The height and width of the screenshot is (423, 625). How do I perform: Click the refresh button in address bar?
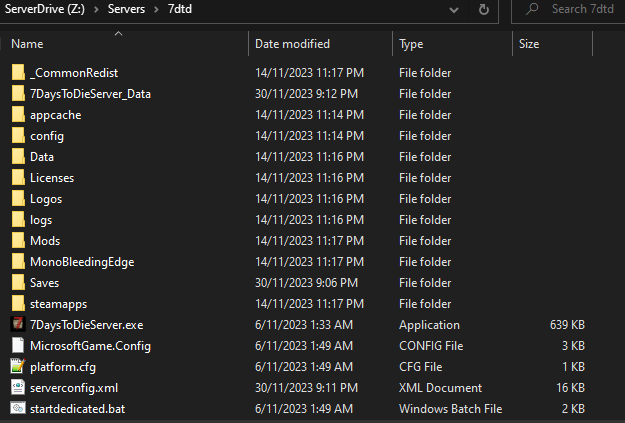pyautogui.click(x=484, y=9)
